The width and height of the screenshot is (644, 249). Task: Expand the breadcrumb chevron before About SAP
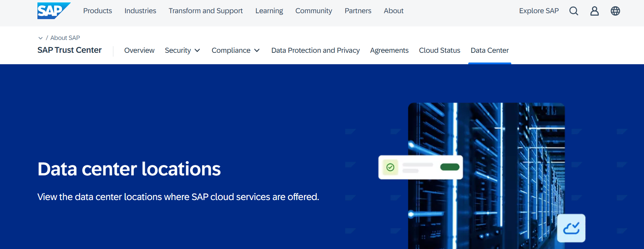pos(41,38)
